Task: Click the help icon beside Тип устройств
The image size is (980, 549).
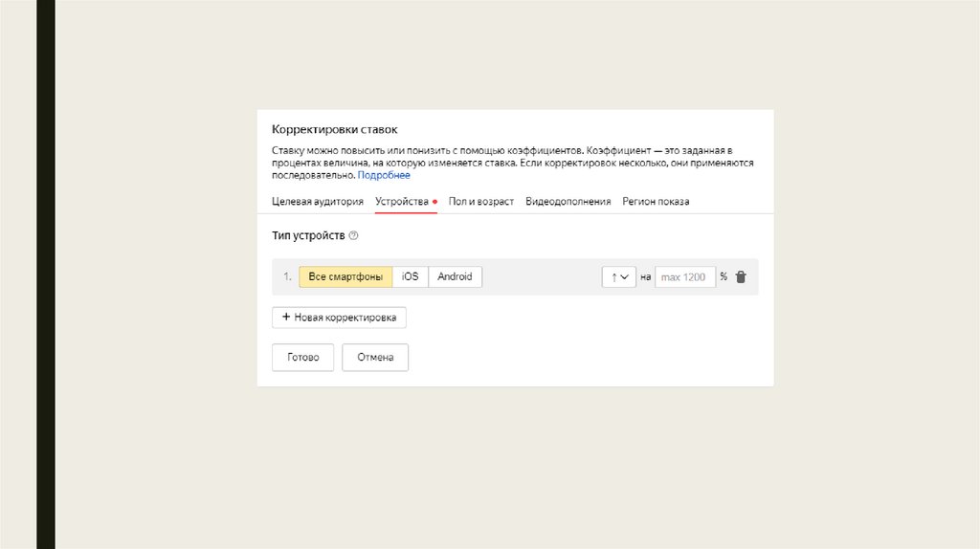Action: [x=353, y=235]
